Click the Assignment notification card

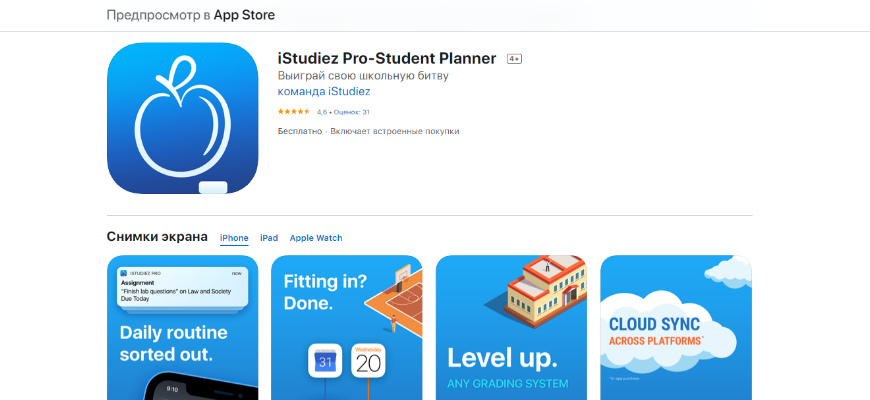pyautogui.click(x=183, y=287)
